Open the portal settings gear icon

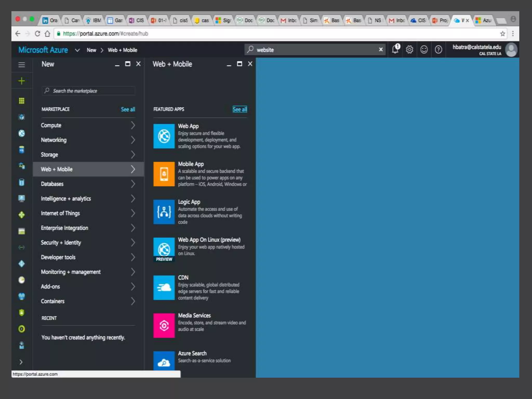(410, 49)
